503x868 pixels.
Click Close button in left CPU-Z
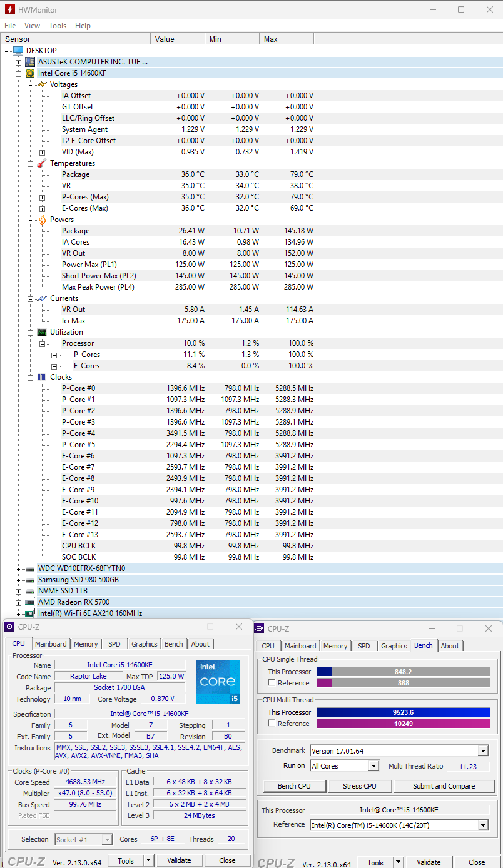tap(227, 860)
